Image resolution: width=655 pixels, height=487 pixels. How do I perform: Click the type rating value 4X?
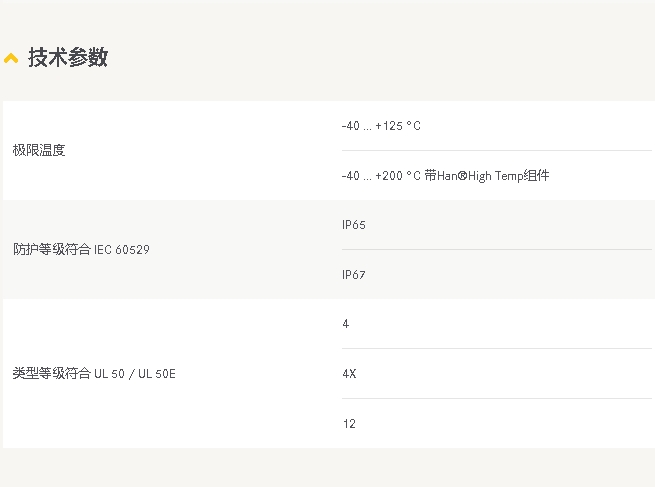349,373
